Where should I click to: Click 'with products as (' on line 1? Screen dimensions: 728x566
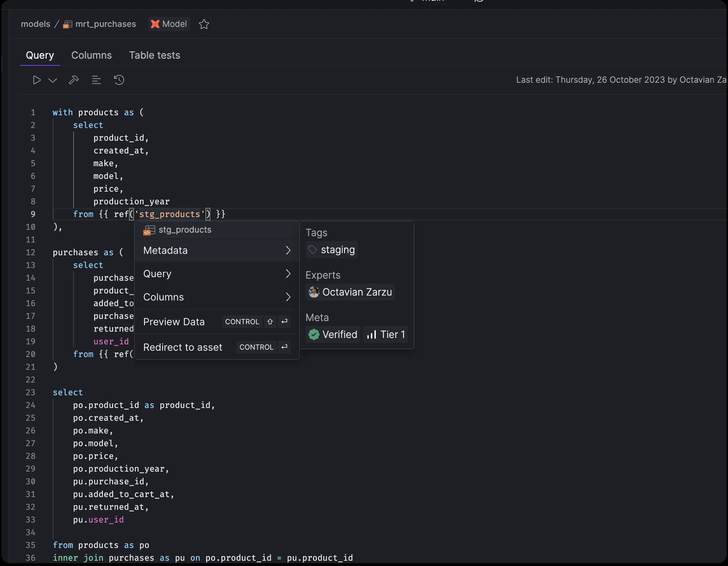98,112
